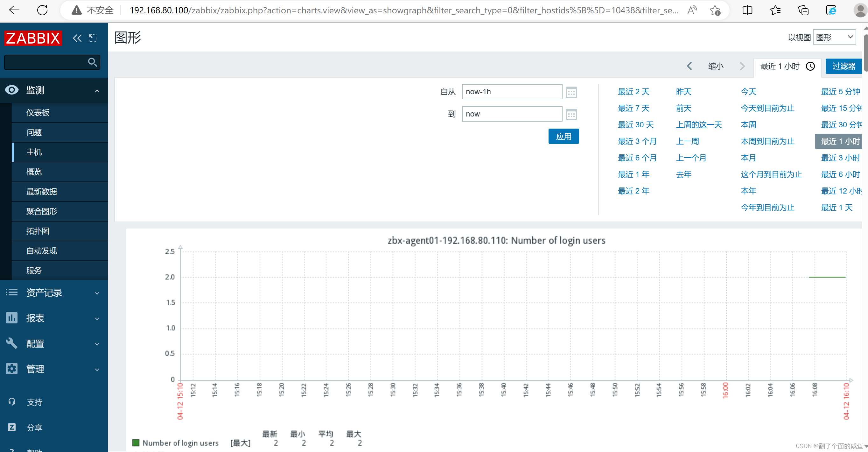The image size is (868, 452).
Task: Collapse the Zabbix sidebar with the double-chevron icon
Action: click(x=77, y=38)
